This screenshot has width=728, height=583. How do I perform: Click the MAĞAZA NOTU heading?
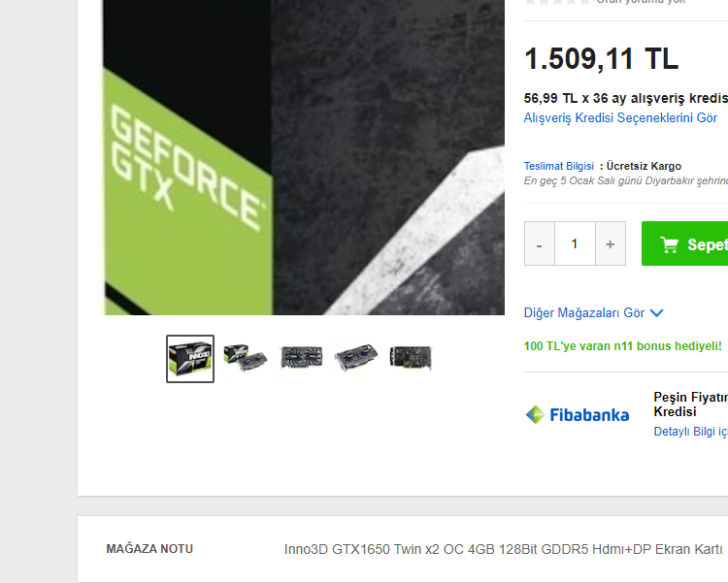point(149,549)
